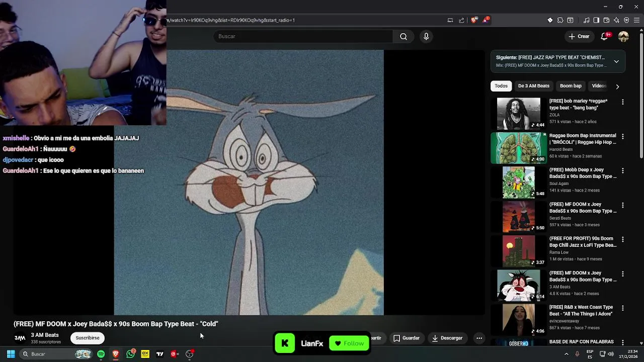Click the taskbar volume speaker icon
Viewport: 644px width, 362px height.
tap(610, 354)
